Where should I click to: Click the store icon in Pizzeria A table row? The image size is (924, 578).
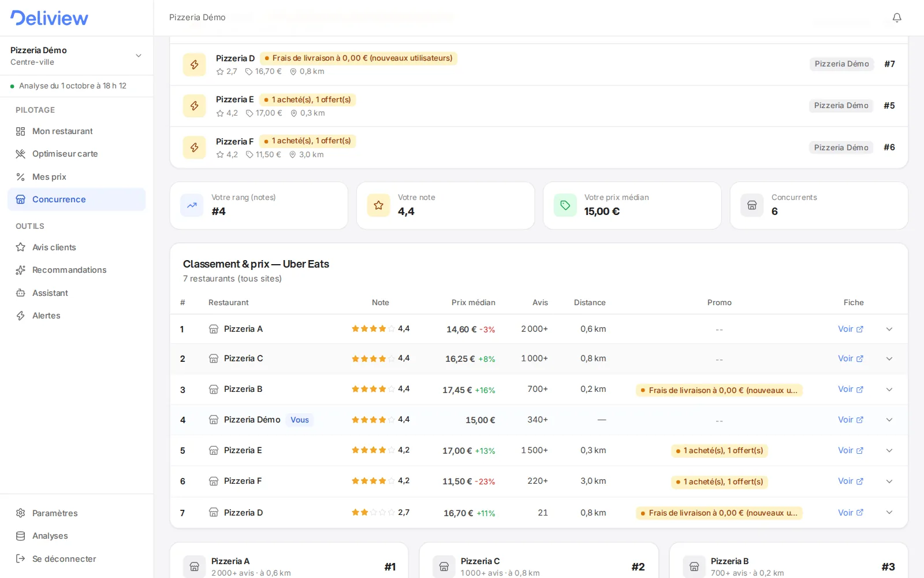click(214, 329)
